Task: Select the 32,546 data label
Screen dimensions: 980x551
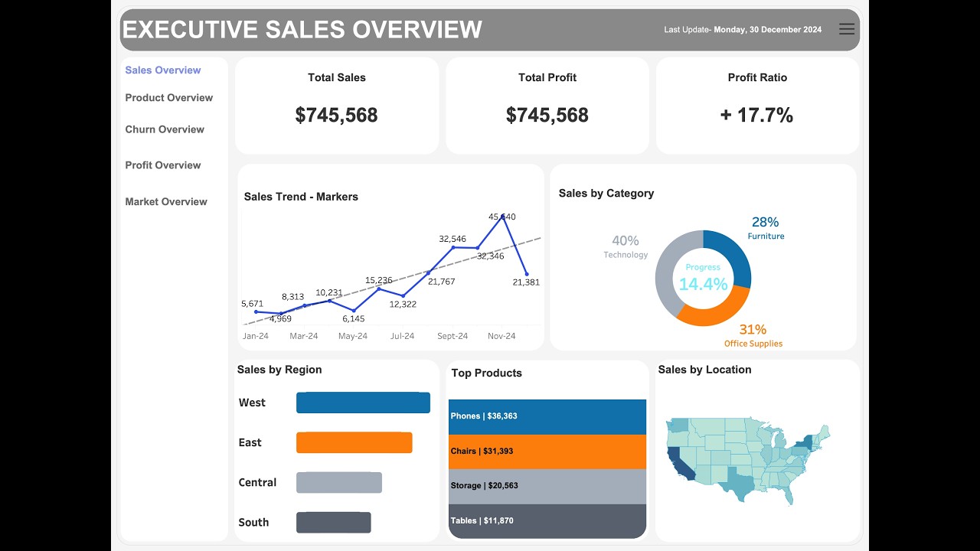Action: (452, 239)
